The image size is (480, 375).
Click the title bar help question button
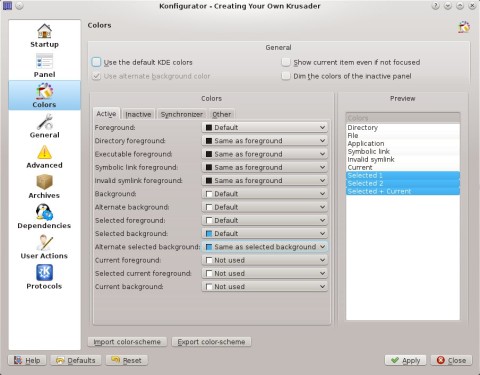click(x=435, y=6)
